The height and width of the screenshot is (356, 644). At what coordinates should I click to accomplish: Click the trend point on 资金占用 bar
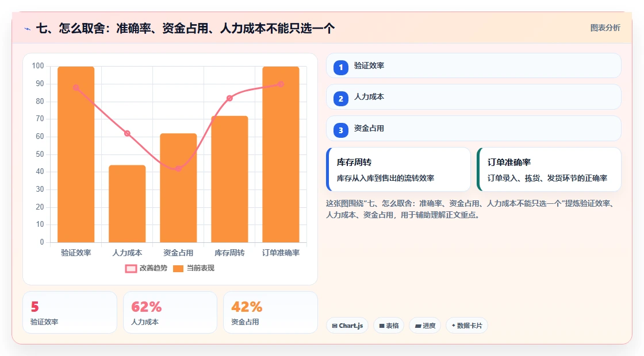point(178,169)
